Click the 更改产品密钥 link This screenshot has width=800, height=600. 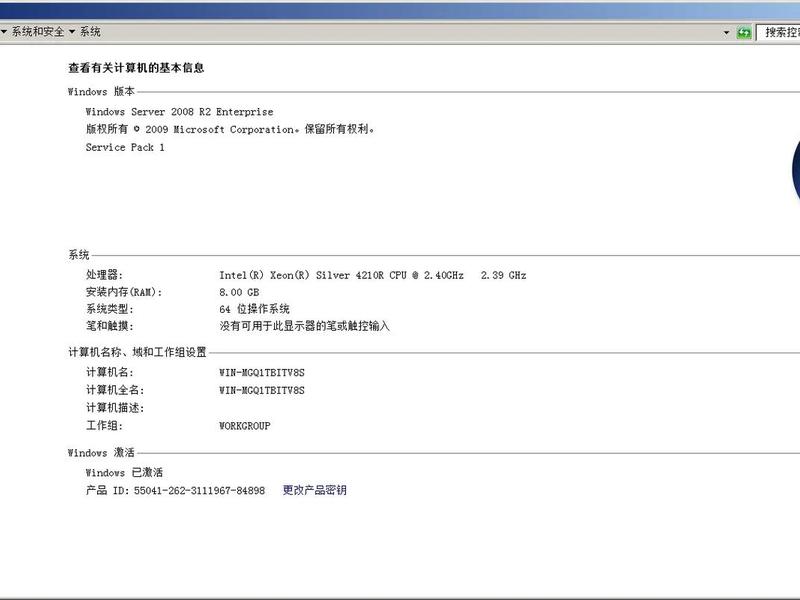315,490
